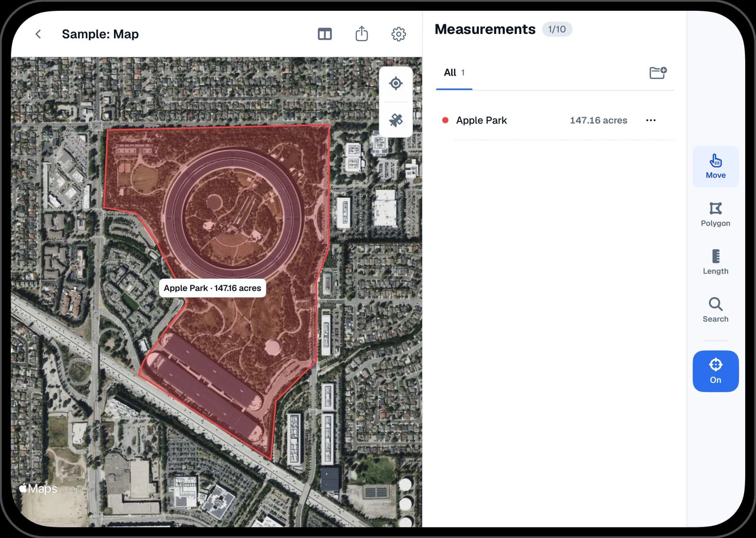756x538 pixels.
Task: Center map on current location
Action: [x=396, y=84]
